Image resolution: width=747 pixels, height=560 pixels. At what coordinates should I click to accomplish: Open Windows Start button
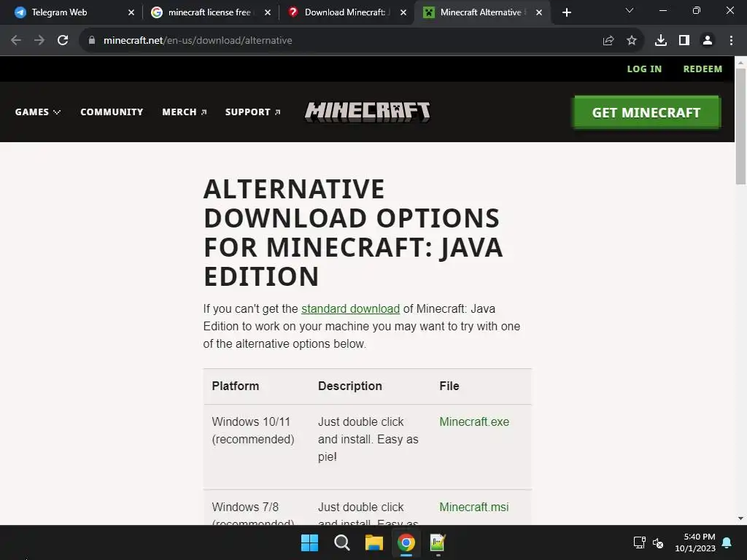309,542
